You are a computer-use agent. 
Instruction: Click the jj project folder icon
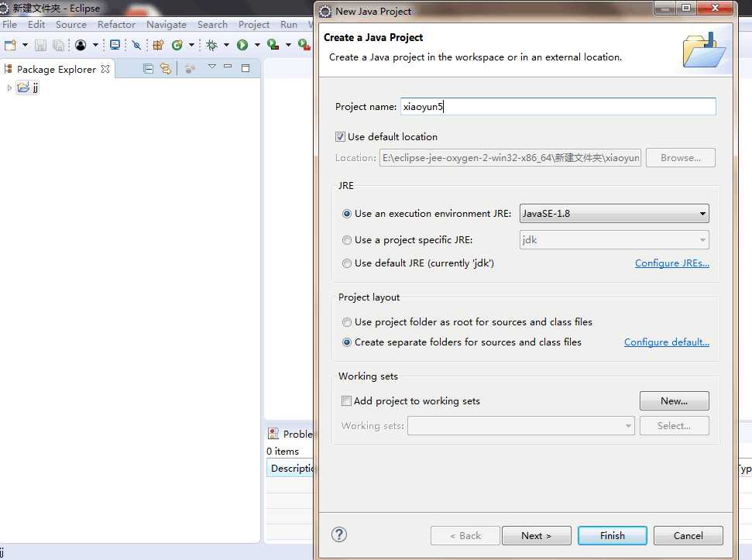pyautogui.click(x=23, y=88)
